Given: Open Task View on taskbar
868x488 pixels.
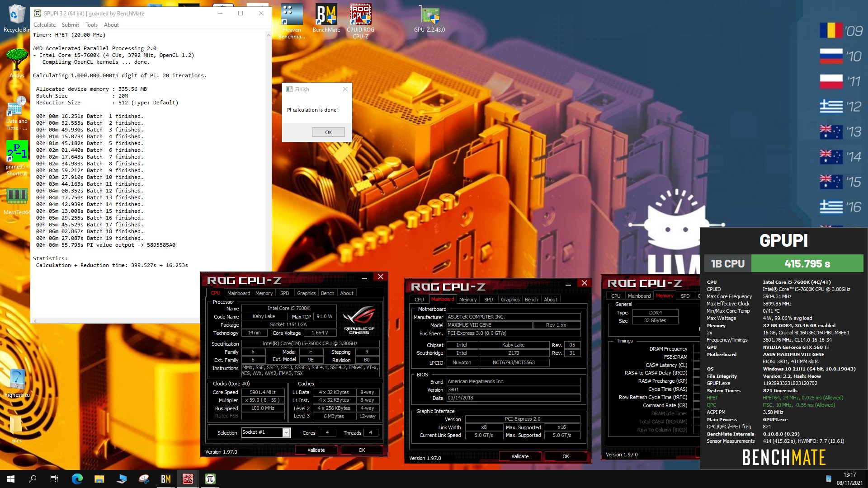Looking at the screenshot, I should 54,479.
